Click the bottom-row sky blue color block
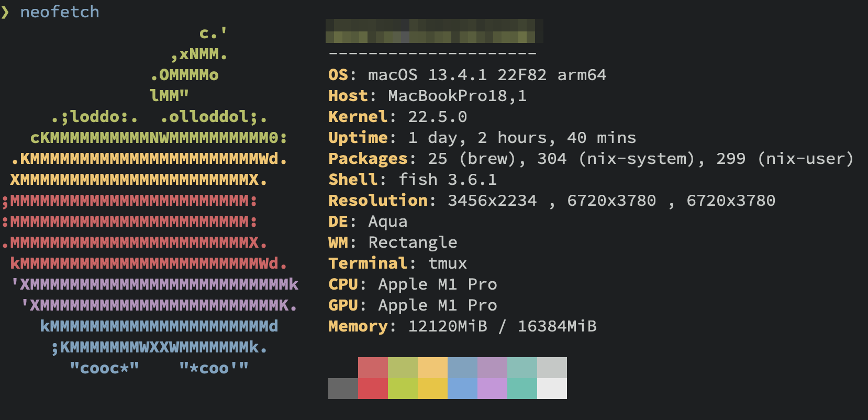 tap(462, 389)
